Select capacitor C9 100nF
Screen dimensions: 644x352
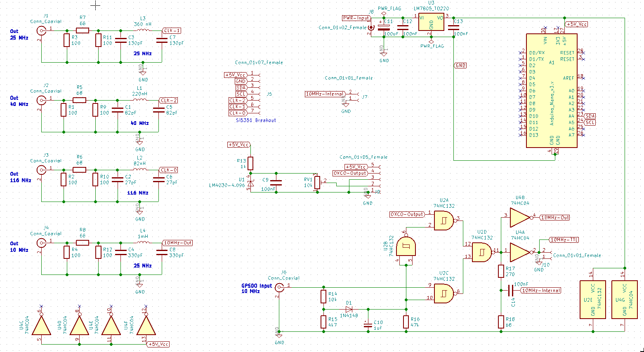276,183
